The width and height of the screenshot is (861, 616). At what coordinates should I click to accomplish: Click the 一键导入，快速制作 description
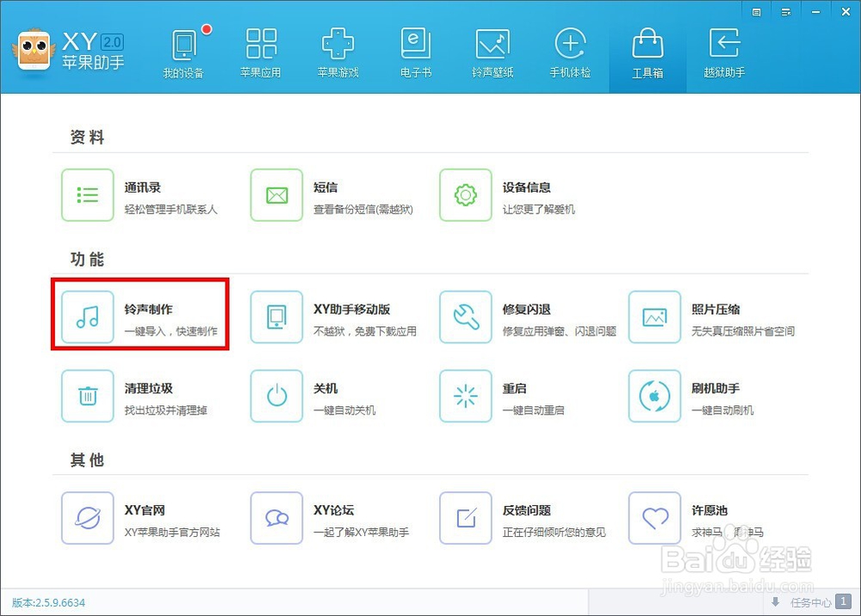170,330
